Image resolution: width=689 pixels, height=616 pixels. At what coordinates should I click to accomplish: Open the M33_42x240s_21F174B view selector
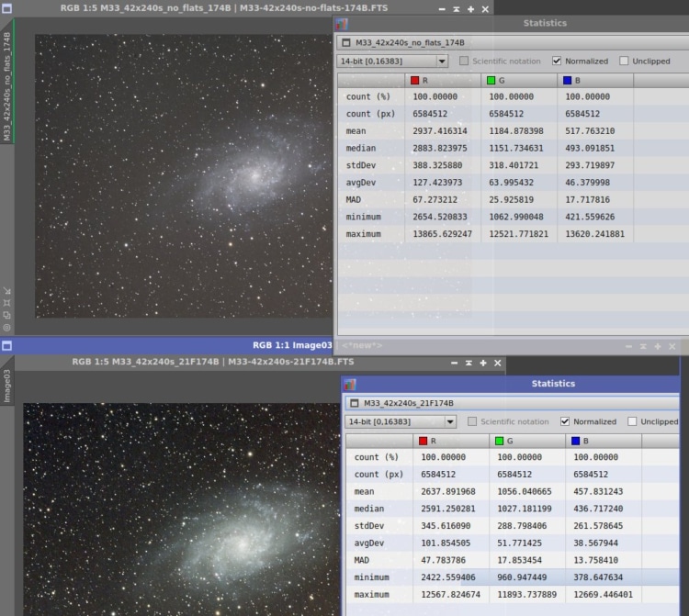coord(513,403)
